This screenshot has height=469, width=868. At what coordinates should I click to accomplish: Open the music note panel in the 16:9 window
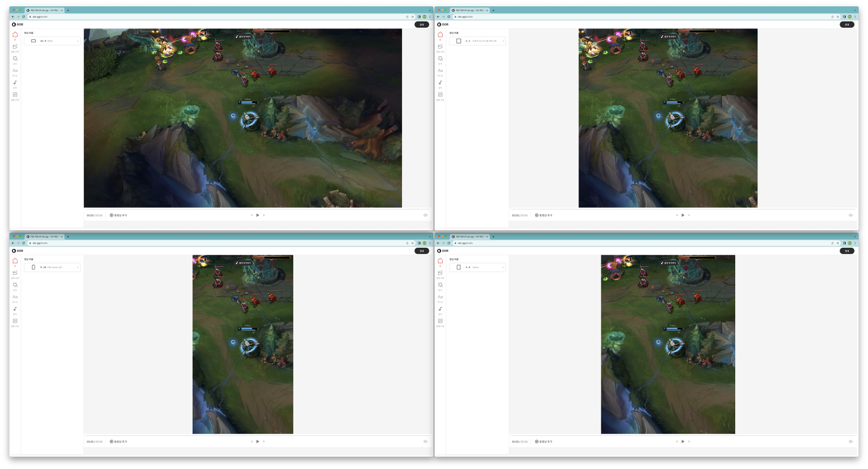(15, 83)
